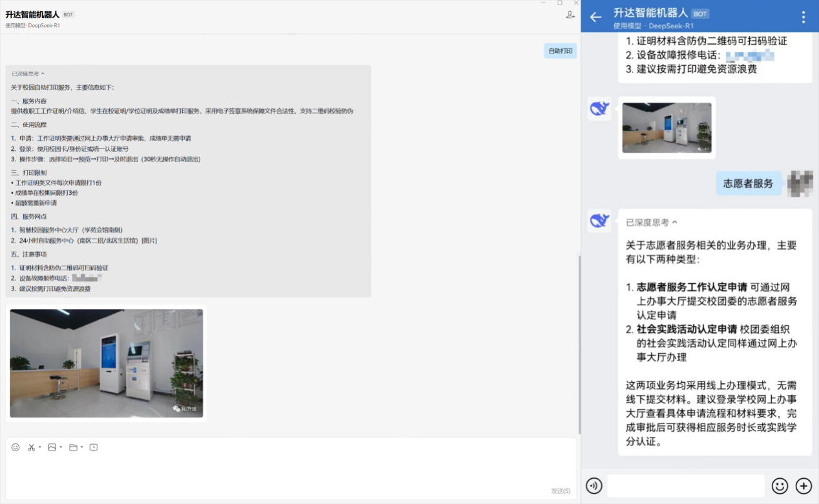819x504 pixels.
Task: Click the folder file-send icon
Action: [x=73, y=447]
